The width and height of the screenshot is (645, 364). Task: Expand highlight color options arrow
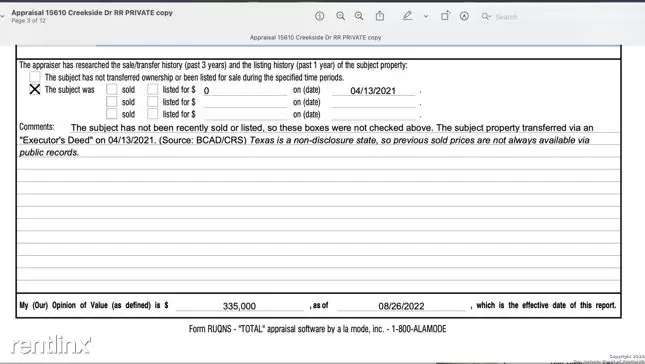click(426, 16)
